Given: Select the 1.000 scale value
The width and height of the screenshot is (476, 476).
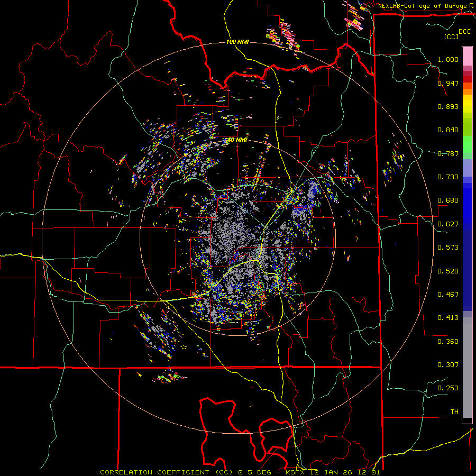Looking at the screenshot, I should tap(448, 59).
